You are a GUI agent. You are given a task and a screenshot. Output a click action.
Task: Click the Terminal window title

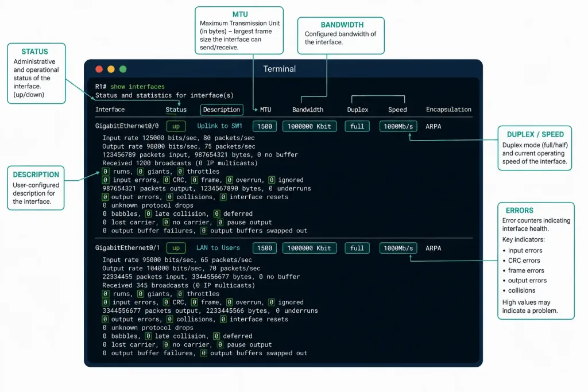click(x=280, y=69)
